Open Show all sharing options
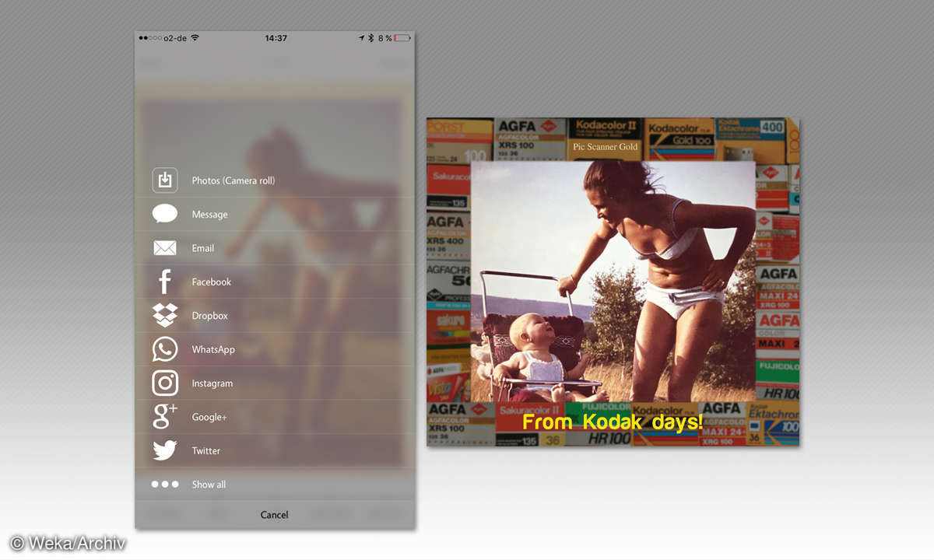Image resolution: width=934 pixels, height=560 pixels. click(209, 485)
